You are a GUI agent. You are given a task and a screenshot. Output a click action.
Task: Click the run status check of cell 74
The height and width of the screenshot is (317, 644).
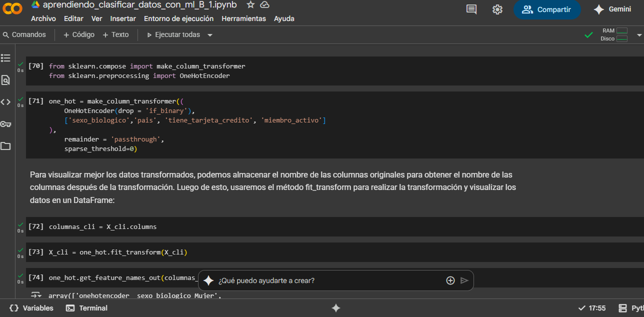pyautogui.click(x=20, y=276)
